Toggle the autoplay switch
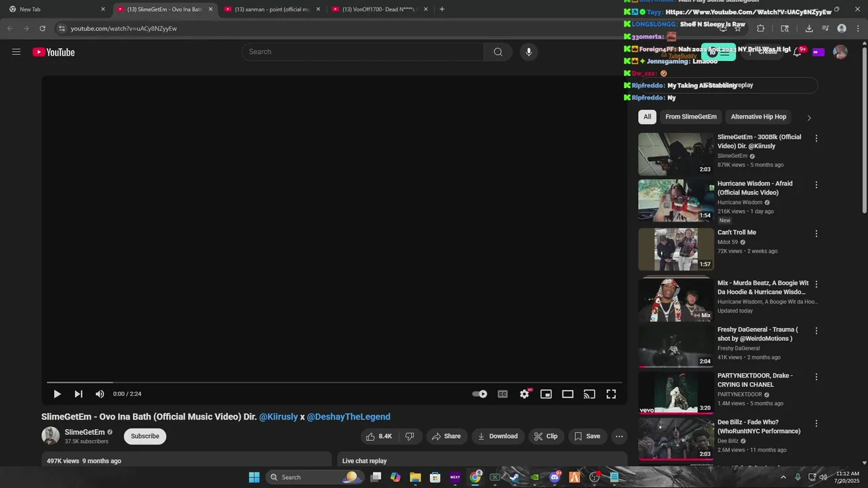This screenshot has height=488, width=868. pyautogui.click(x=479, y=394)
